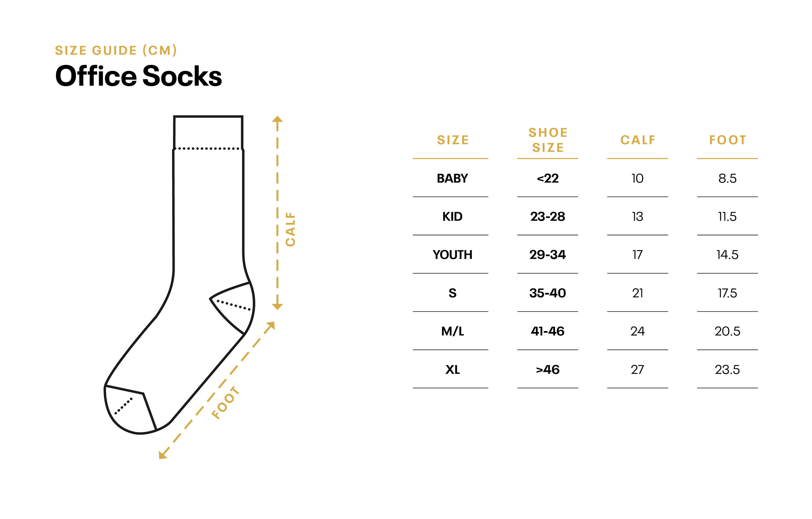Click the YOUTH size row label
The width and height of the screenshot is (812, 519).
click(452, 254)
